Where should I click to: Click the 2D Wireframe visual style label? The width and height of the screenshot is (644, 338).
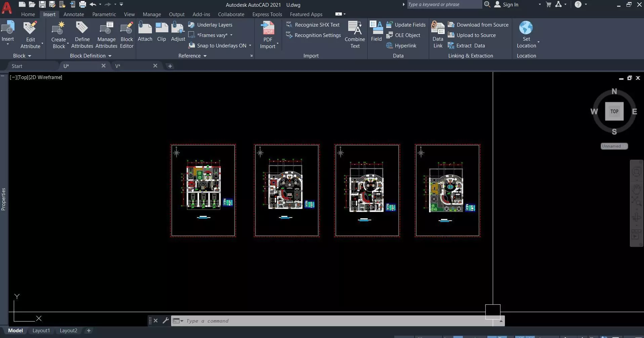coord(45,77)
